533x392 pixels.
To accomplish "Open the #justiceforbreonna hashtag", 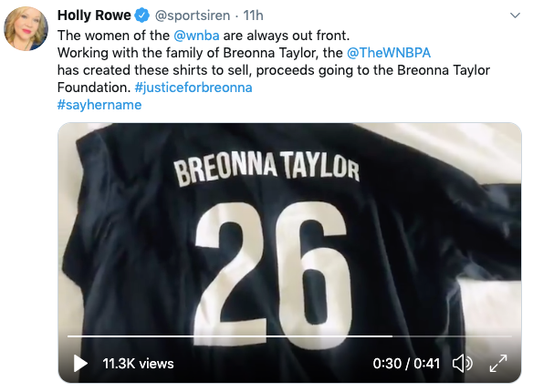I will click(x=193, y=87).
